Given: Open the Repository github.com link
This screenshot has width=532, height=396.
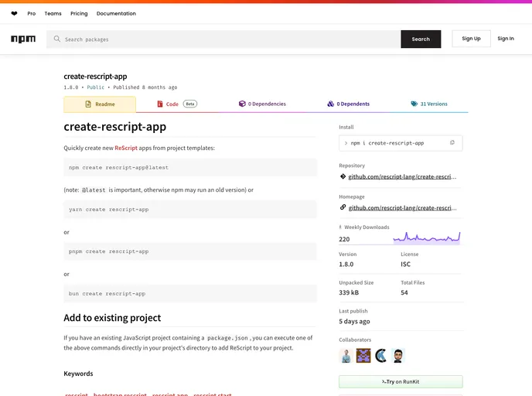Looking at the screenshot, I should [x=402, y=176].
